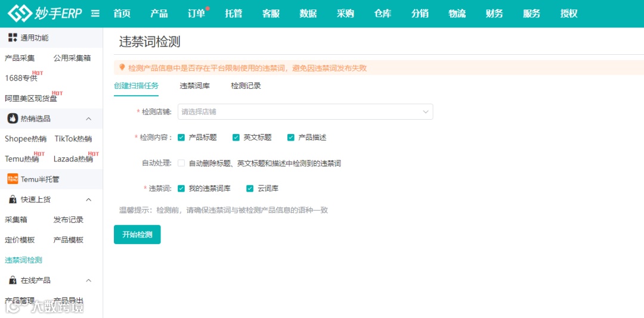Open 托管 top menu
Viewport: 644px width, 318px height.
pyautogui.click(x=234, y=14)
